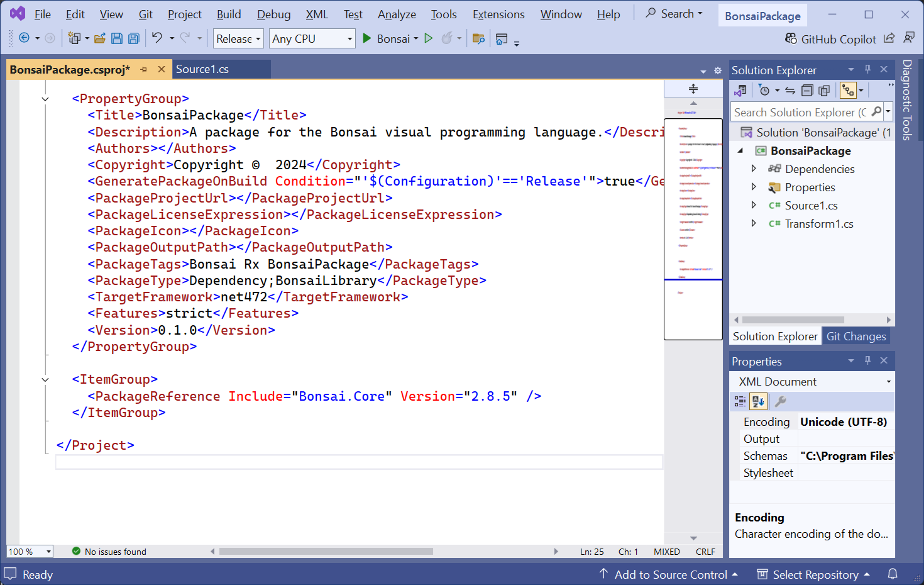Expand the Source1.cs node

754,205
